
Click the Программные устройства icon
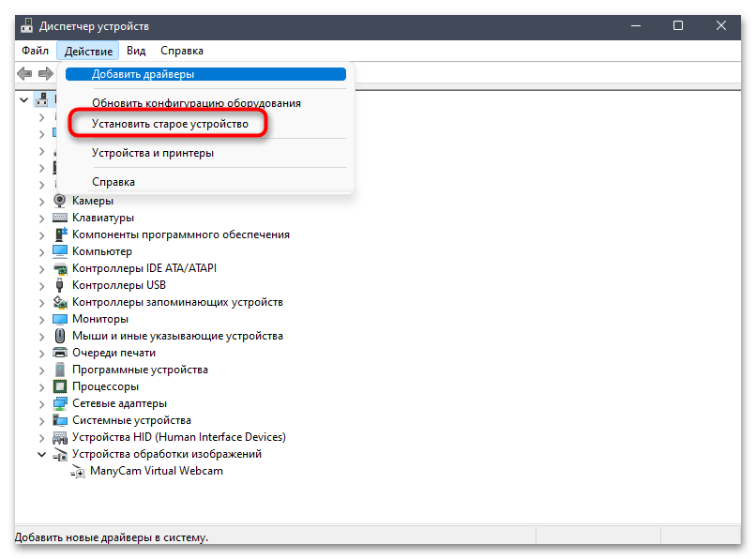pos(60,370)
